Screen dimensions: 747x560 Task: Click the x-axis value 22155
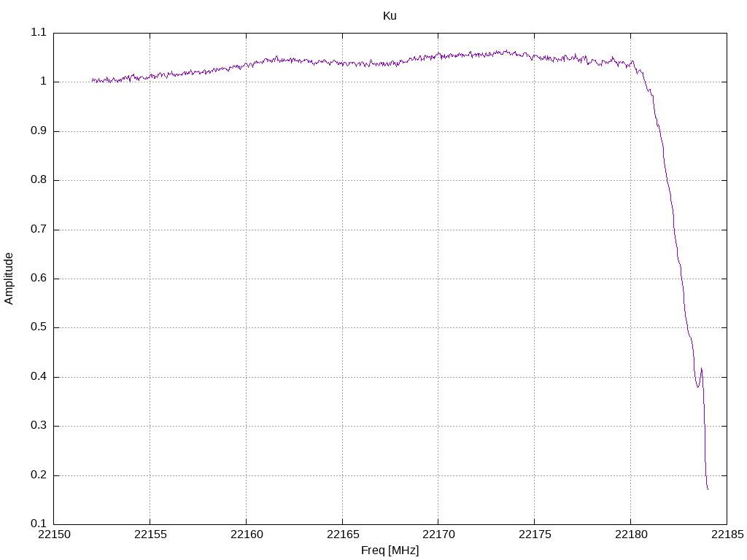tap(150, 534)
